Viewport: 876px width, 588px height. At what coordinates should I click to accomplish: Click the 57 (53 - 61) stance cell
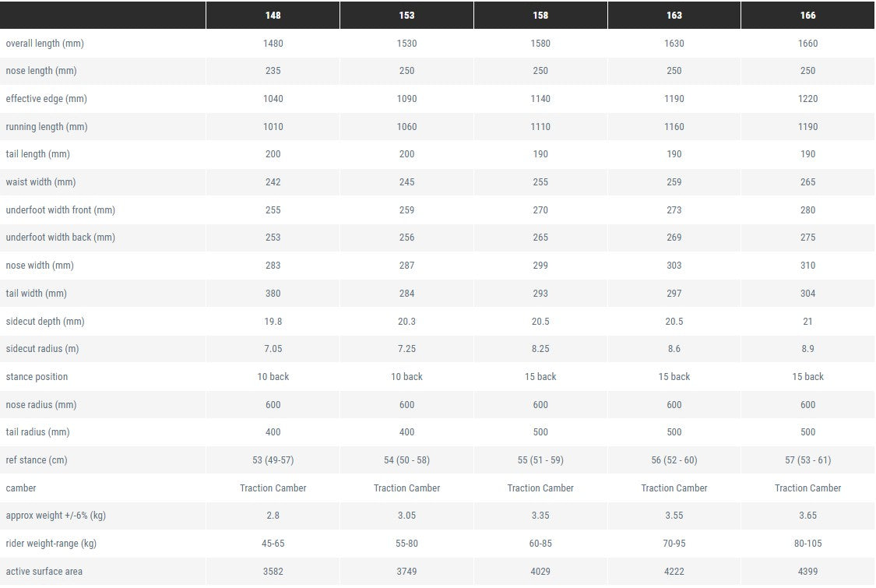pyautogui.click(x=807, y=460)
